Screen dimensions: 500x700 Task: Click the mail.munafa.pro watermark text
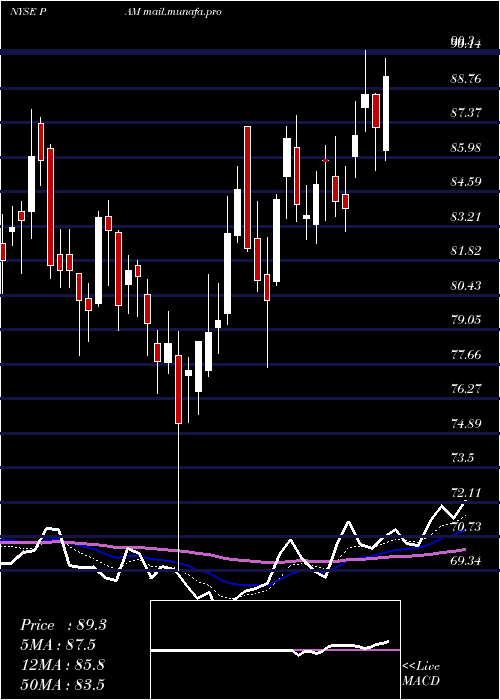point(183,12)
